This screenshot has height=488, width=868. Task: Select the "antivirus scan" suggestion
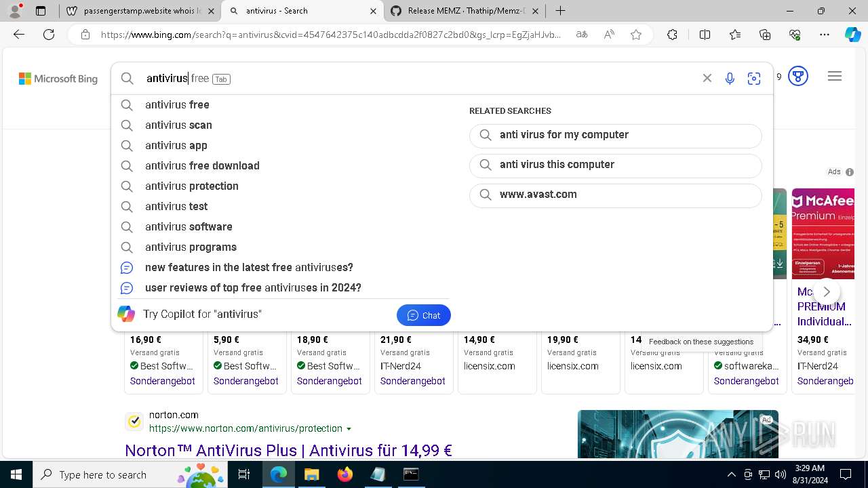[283, 125]
